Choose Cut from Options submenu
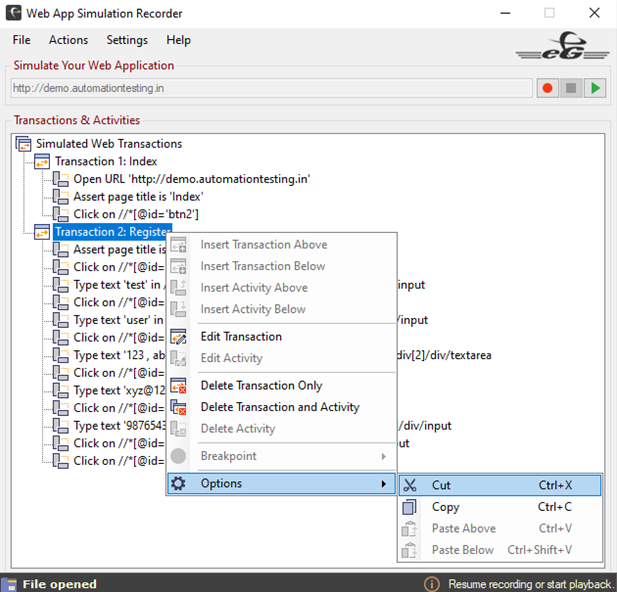The image size is (617, 592). point(500,485)
